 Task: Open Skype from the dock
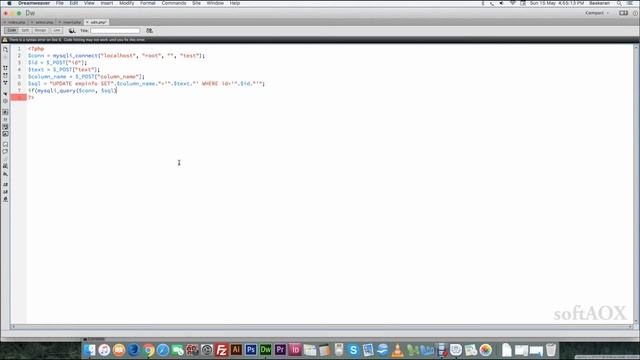point(353,350)
